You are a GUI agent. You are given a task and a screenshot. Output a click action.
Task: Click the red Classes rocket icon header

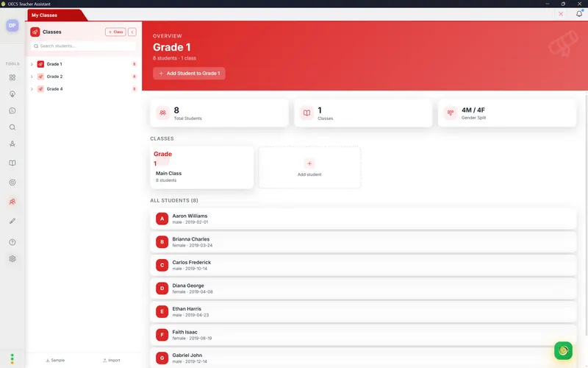pyautogui.click(x=35, y=32)
